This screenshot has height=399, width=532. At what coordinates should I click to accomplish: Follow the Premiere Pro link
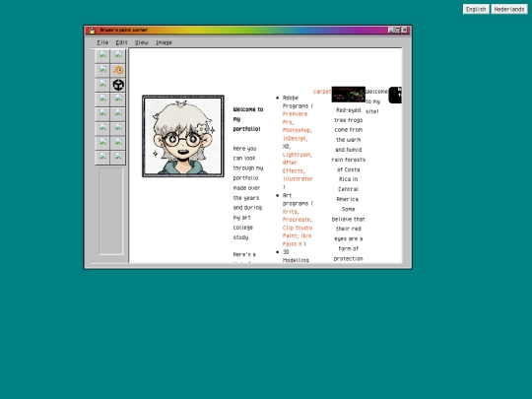[x=295, y=118]
